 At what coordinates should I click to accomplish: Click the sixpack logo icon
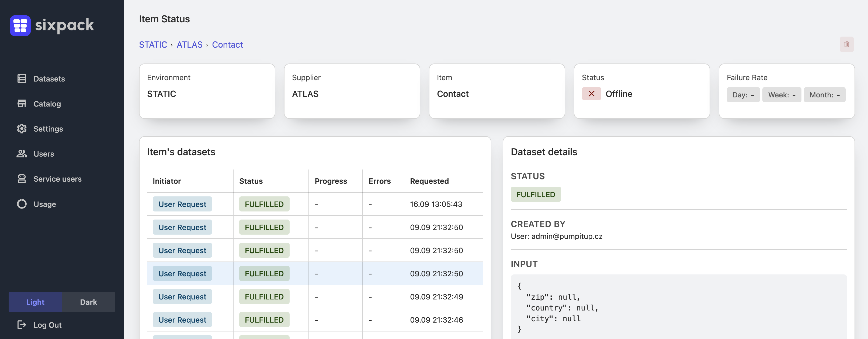pyautogui.click(x=20, y=26)
